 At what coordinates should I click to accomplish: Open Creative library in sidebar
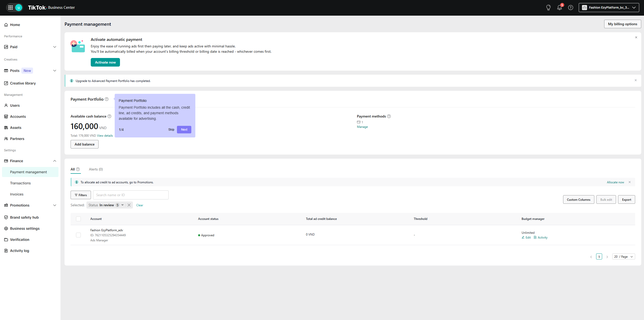30,83
